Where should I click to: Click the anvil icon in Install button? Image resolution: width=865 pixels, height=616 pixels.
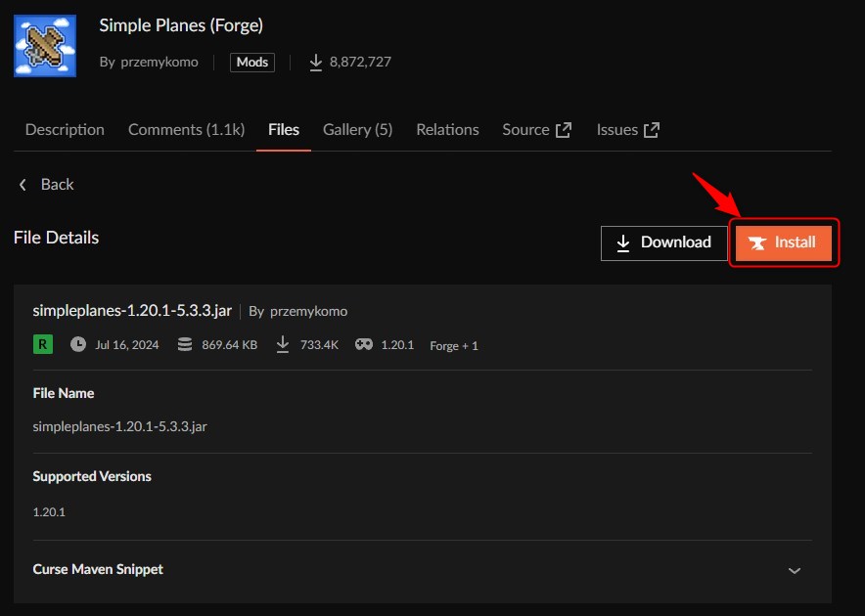click(x=757, y=243)
